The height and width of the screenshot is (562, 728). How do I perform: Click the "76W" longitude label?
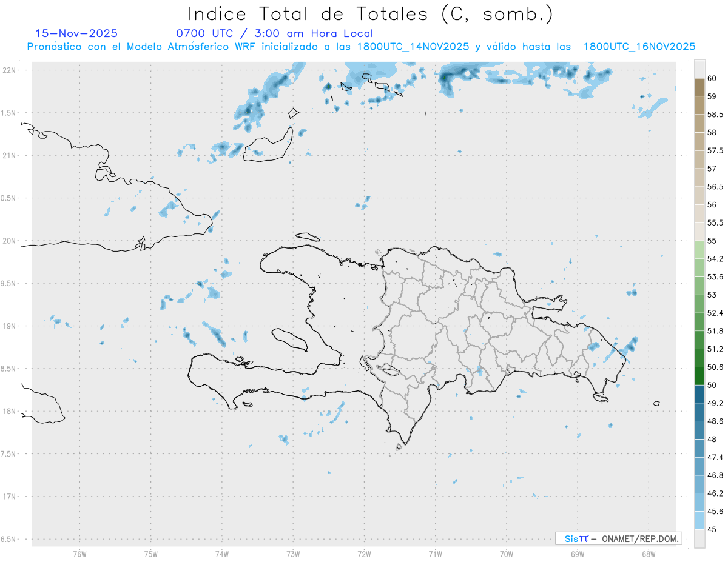(x=79, y=554)
